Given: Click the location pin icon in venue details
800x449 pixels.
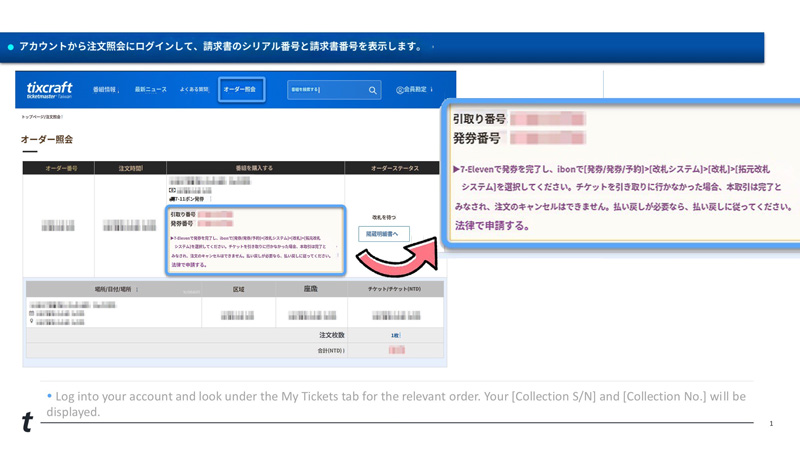Looking at the screenshot, I should (32, 321).
